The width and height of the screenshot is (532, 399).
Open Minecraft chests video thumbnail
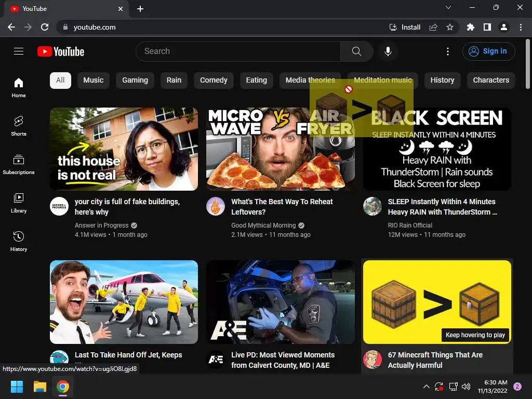[437, 302]
